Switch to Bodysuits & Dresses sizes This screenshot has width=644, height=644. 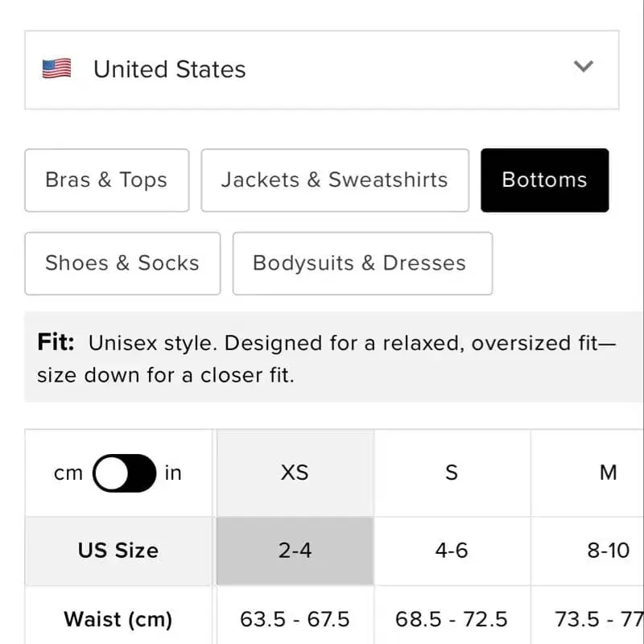click(x=362, y=263)
